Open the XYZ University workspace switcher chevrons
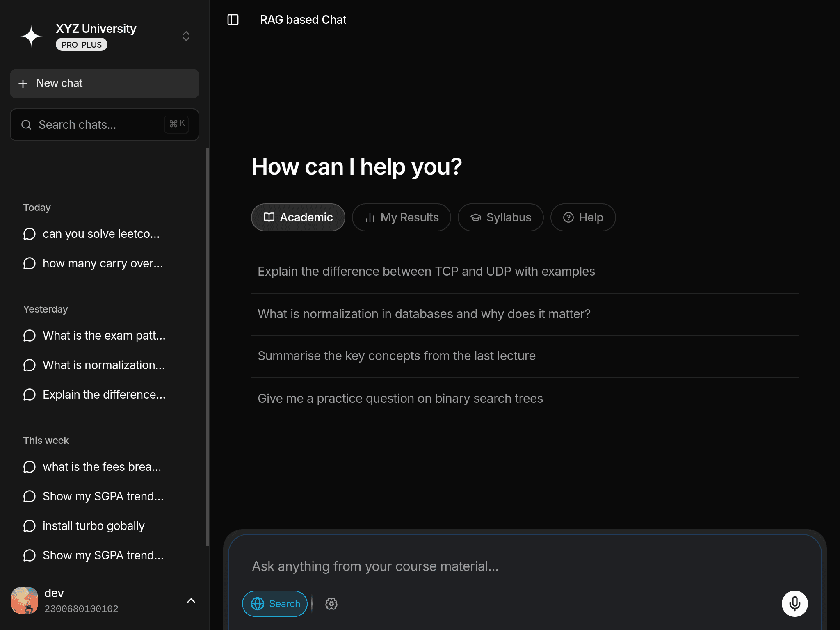840x630 pixels. coord(186,36)
